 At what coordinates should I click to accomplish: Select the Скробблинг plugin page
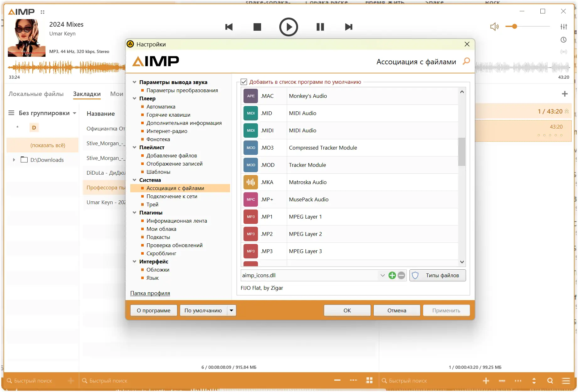coord(161,253)
